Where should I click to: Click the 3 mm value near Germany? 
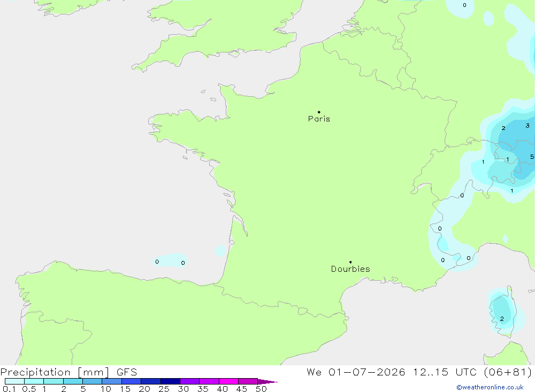click(x=528, y=126)
